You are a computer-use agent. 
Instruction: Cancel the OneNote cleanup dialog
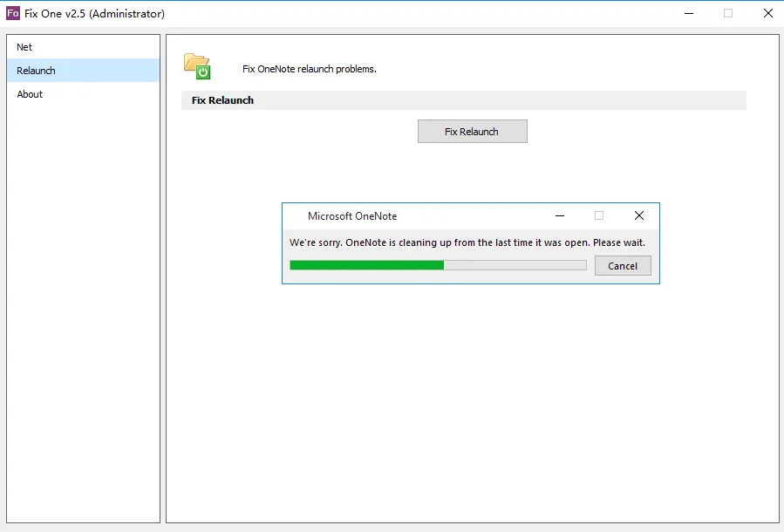pos(623,266)
